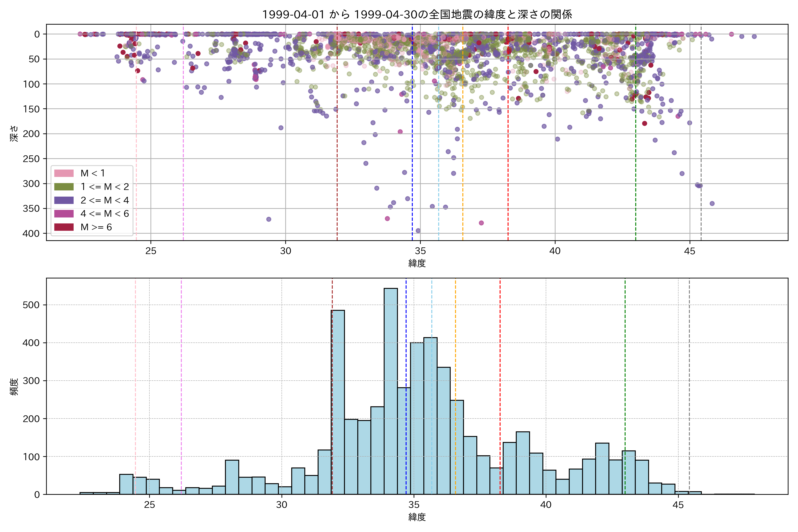This screenshot has width=798, height=532.
Task: Click the pink M < 1 legend swatch
Action: click(x=64, y=173)
